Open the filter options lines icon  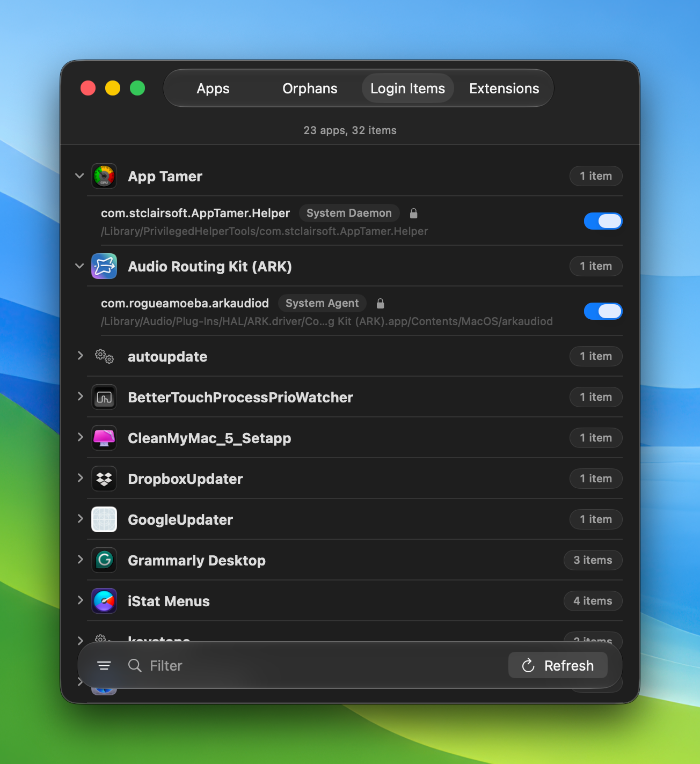point(104,666)
